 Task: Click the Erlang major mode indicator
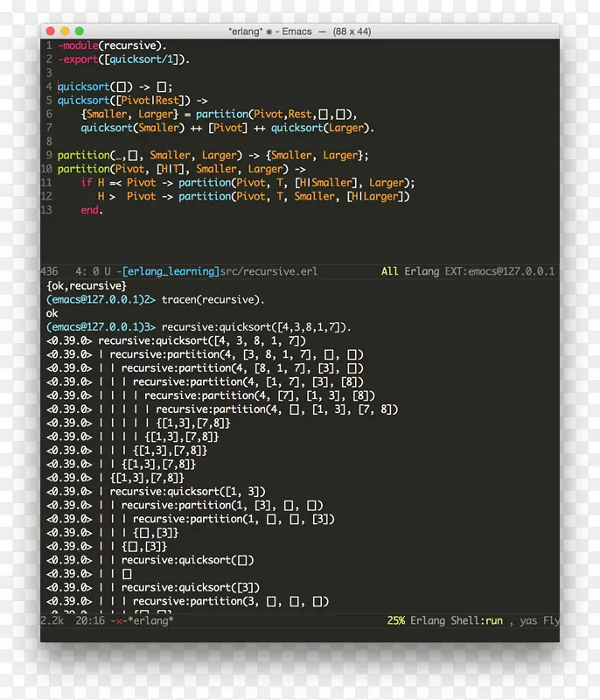422,271
